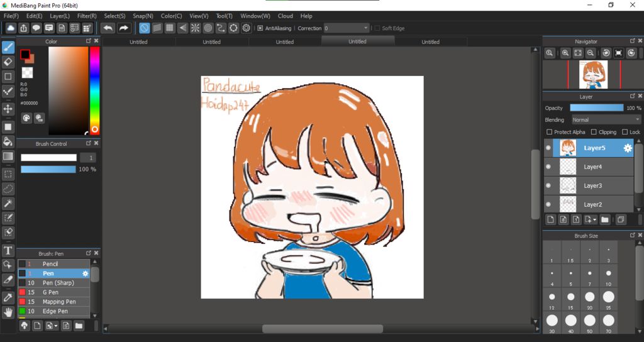Select the G Pen brush
The image size is (644, 342).
coord(54,292)
